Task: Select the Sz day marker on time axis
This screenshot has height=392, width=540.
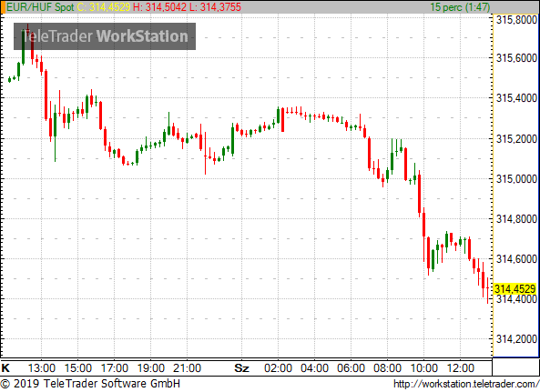Action: 241,368
